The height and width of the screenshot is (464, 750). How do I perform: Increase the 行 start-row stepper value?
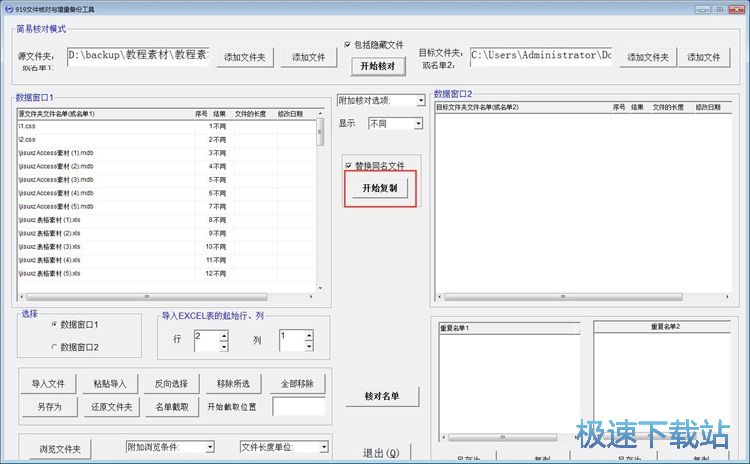[224, 335]
